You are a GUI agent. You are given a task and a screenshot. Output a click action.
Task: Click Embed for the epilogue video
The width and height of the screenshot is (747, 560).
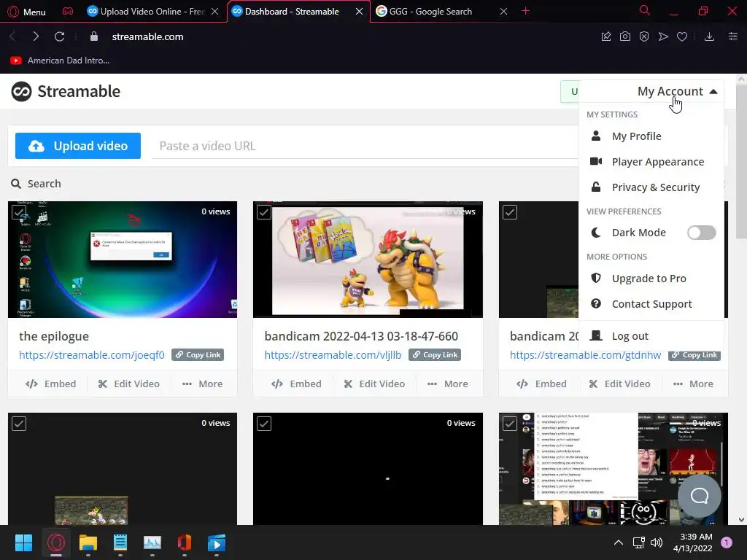point(51,384)
